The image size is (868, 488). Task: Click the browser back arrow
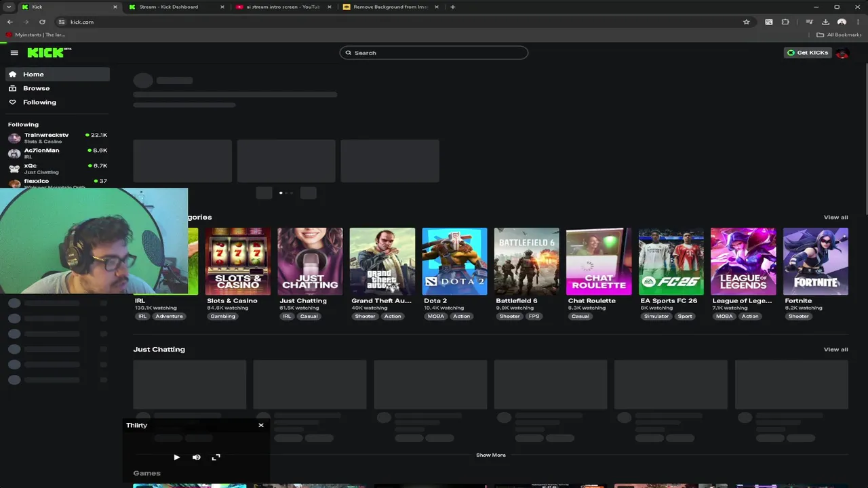point(9,22)
